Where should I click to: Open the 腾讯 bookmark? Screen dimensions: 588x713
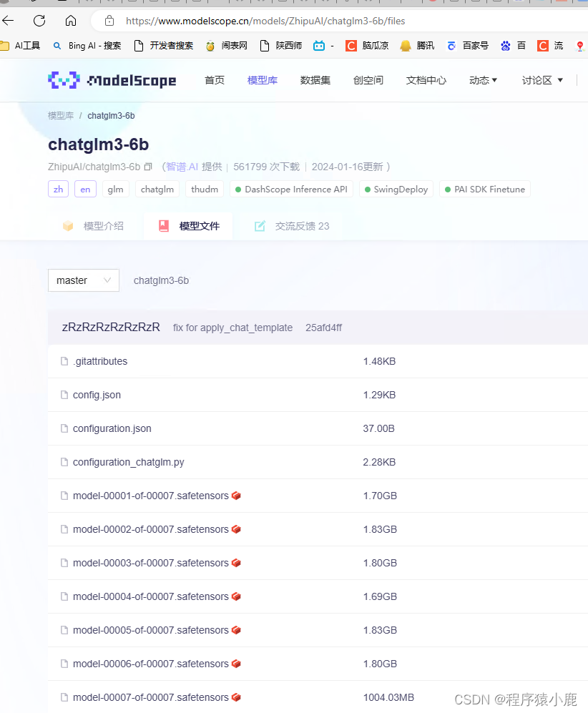[417, 46]
